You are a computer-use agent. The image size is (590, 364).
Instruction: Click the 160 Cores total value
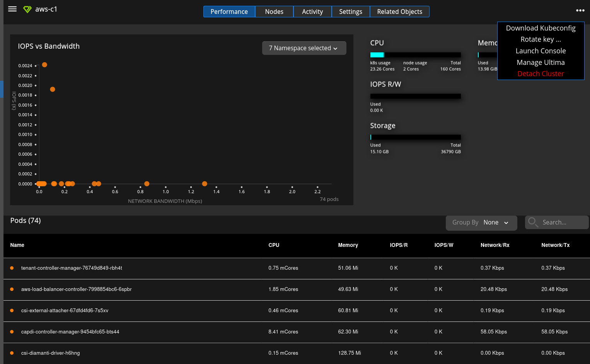click(x=450, y=69)
